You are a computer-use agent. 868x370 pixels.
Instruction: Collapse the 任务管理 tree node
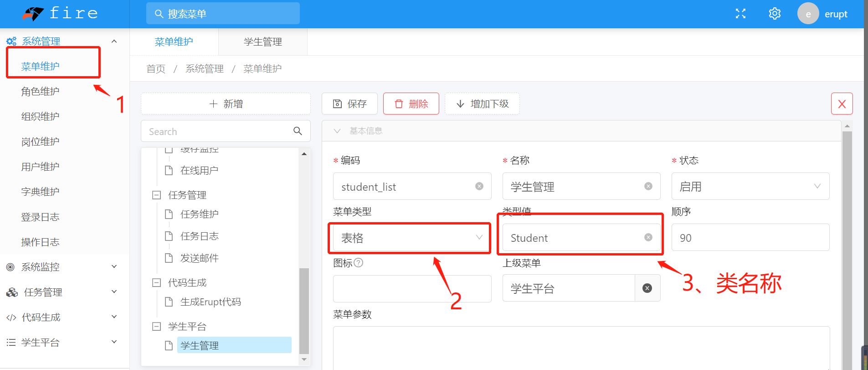(156, 195)
